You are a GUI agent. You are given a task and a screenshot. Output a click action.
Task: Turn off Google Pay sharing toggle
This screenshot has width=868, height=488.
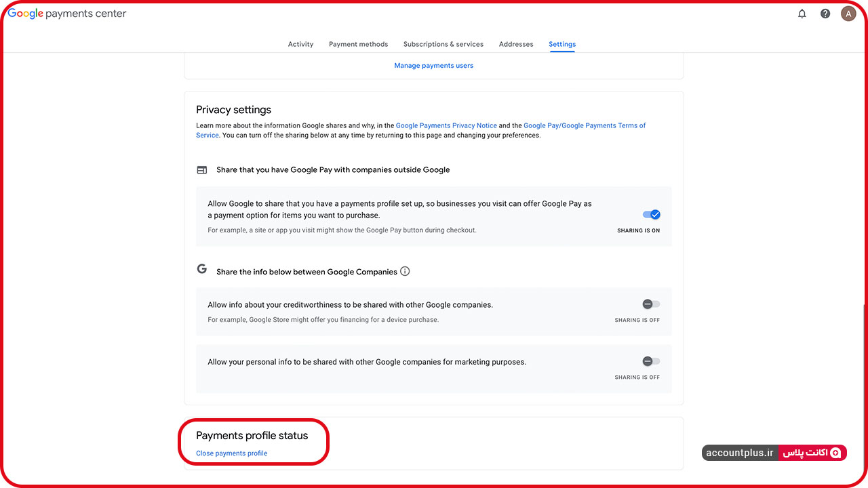pos(651,214)
